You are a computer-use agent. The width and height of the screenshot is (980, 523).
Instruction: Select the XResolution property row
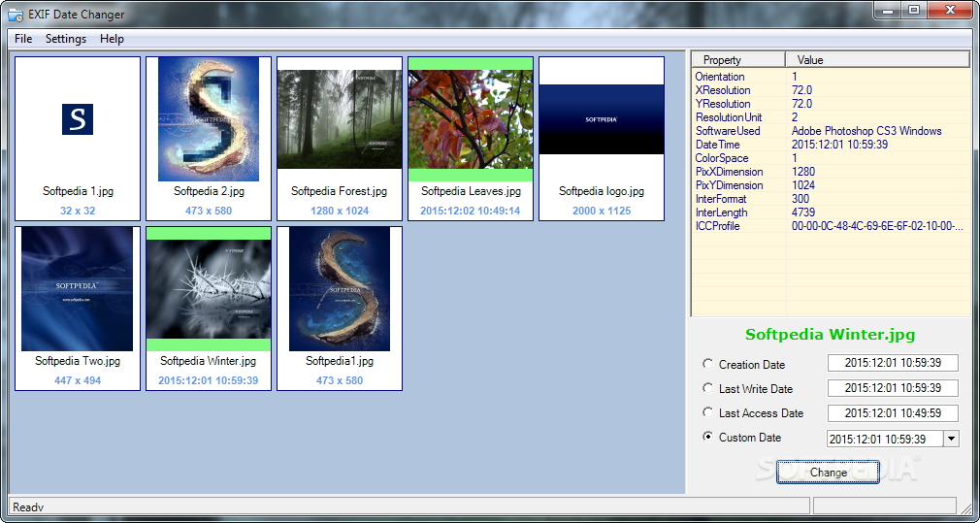point(832,90)
